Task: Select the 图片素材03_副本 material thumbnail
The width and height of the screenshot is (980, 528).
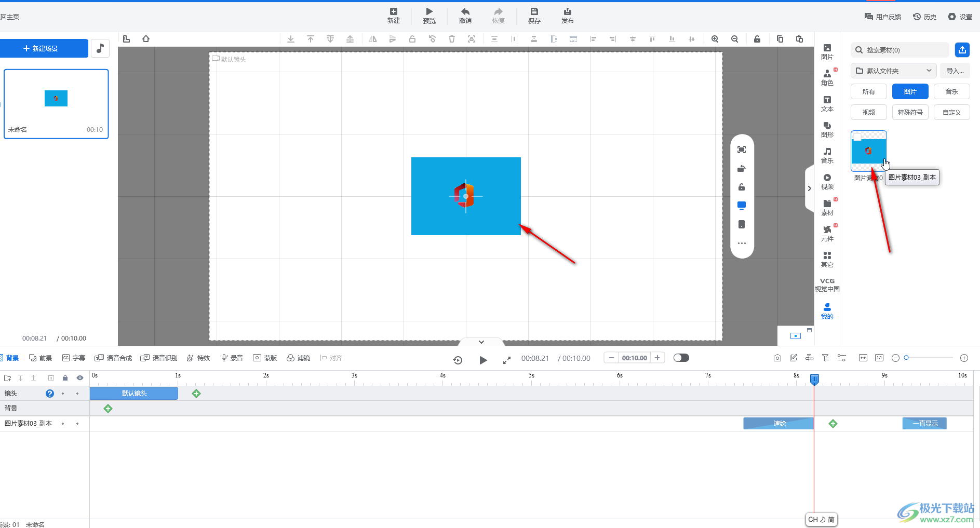Action: coord(869,151)
